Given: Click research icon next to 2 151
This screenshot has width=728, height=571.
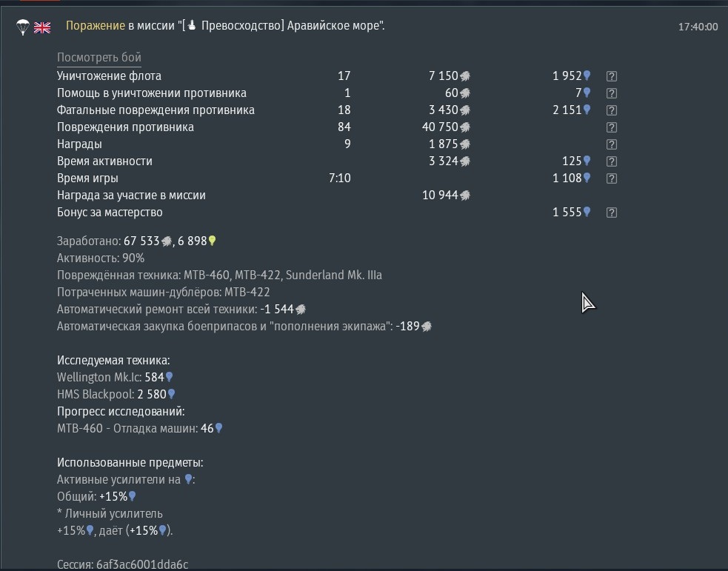Looking at the screenshot, I should click(x=587, y=110).
